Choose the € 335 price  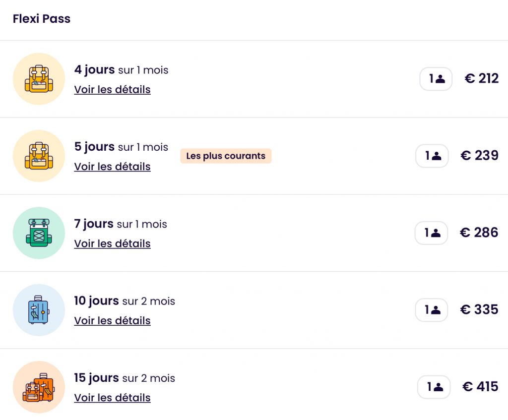click(479, 309)
